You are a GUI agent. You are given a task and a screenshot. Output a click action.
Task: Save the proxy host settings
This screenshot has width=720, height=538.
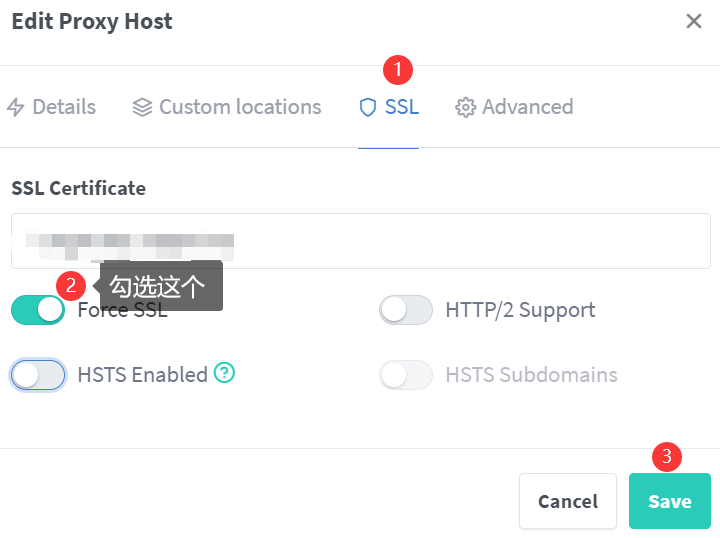click(x=669, y=501)
